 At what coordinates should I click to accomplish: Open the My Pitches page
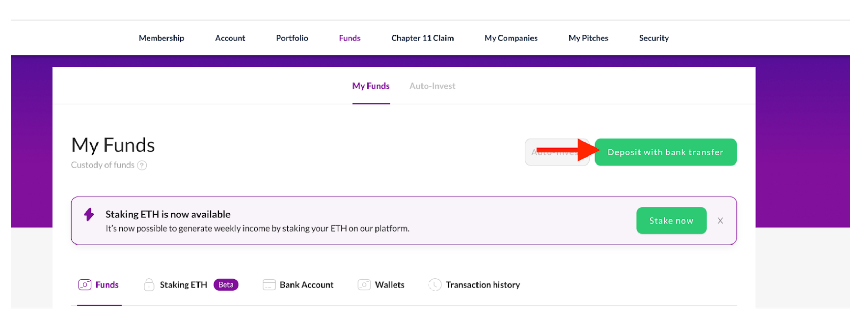(x=588, y=38)
